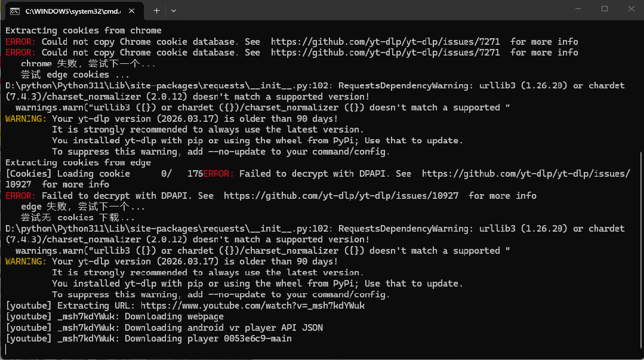Select the C:\WINDOWS\system32\cmd tab title
This screenshot has width=644, height=360.
click(x=73, y=11)
